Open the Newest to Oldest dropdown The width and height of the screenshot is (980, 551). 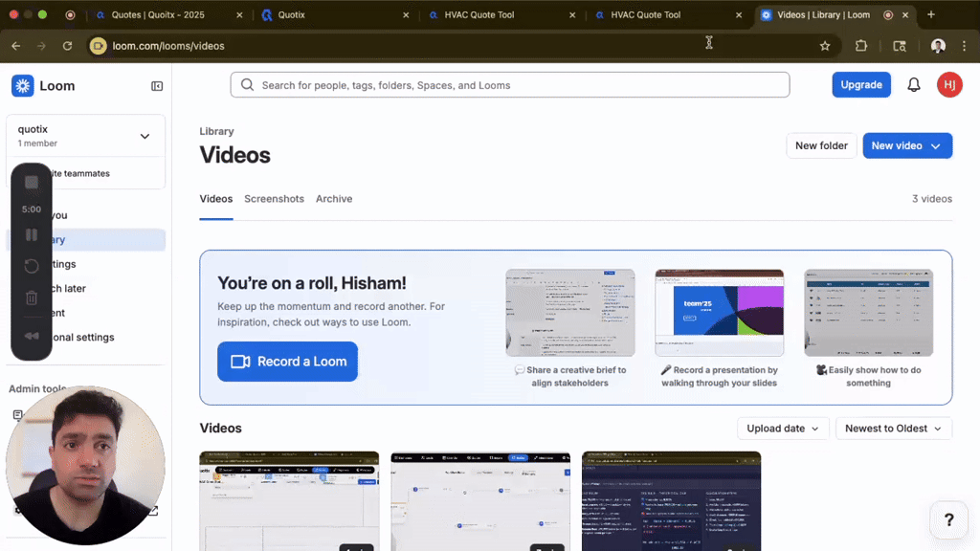click(x=893, y=429)
